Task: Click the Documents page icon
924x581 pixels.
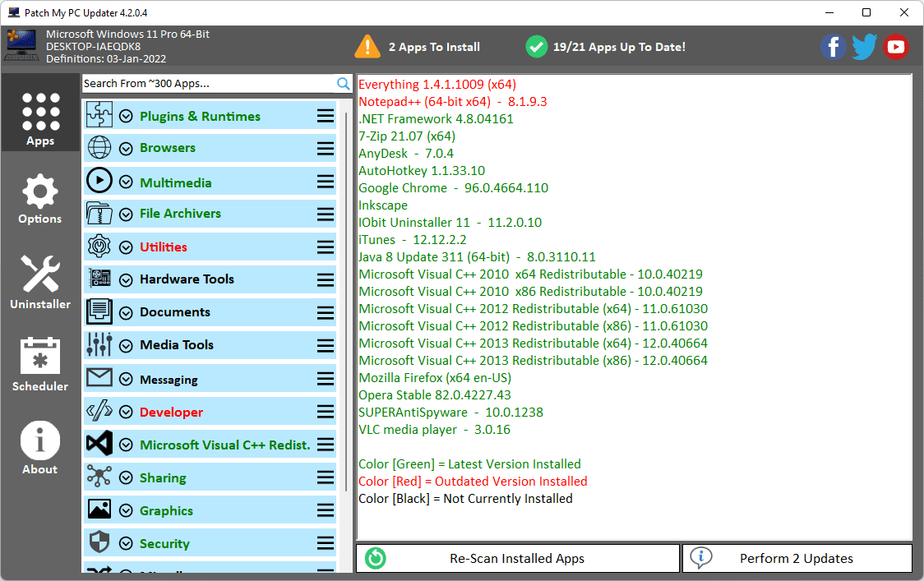Action: pyautogui.click(x=99, y=311)
